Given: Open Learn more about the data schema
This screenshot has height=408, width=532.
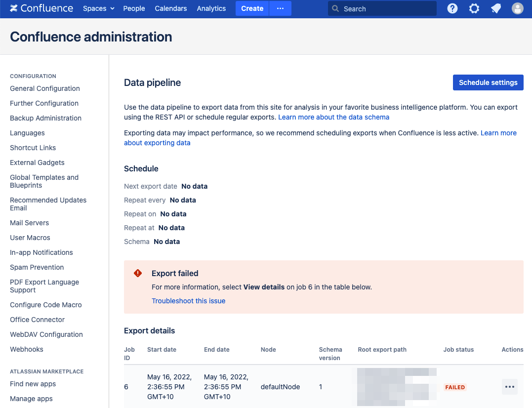Looking at the screenshot, I should point(333,117).
